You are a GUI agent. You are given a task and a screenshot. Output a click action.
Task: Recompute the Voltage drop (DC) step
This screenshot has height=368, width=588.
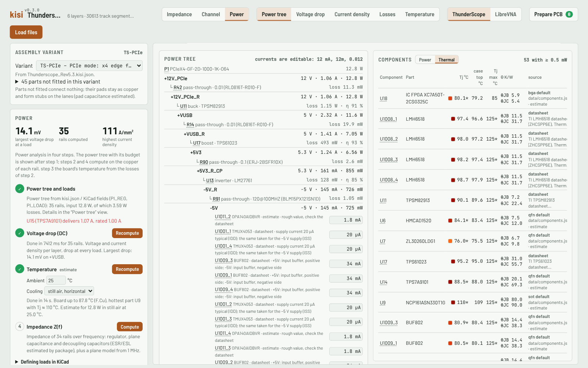[127, 233]
